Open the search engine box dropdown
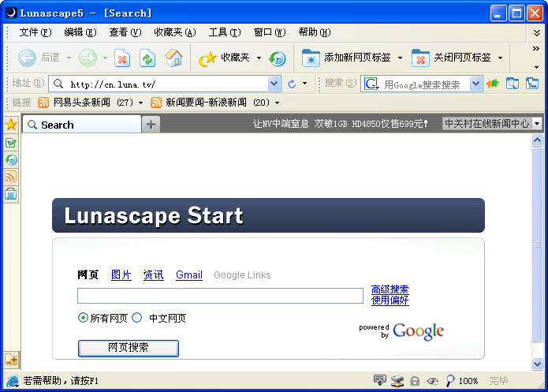Image resolution: width=548 pixels, height=392 pixels. pos(475,84)
